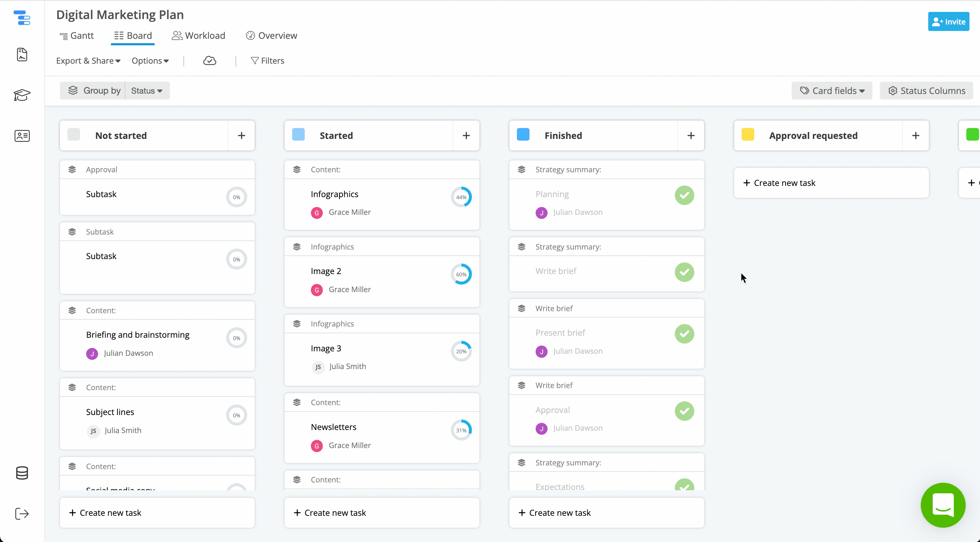Toggle the Planning task green checkmark
Viewport: 980px width, 542px height.
(x=684, y=195)
